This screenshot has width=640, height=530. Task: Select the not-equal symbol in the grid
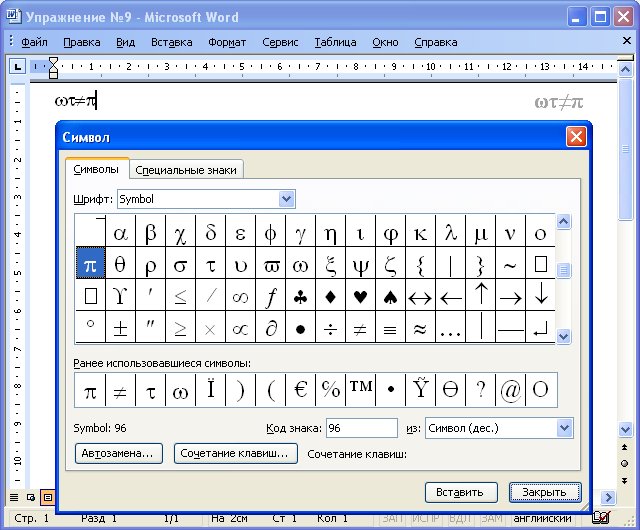(x=360, y=326)
